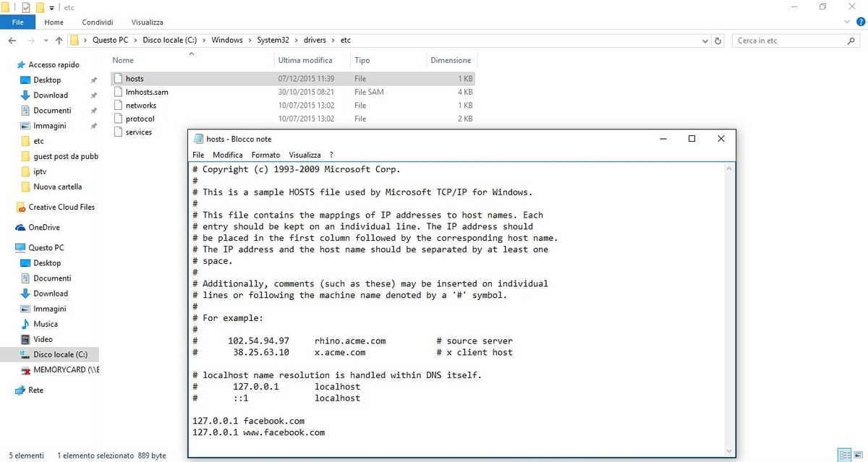Open the 'iptv' folder in the sidebar
This screenshot has width=868, height=462.
click(40, 171)
